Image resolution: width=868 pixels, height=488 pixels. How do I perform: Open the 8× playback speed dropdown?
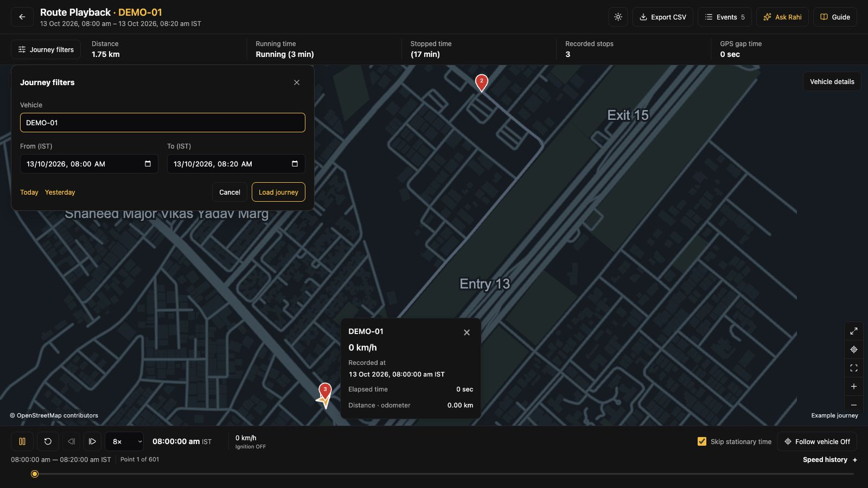pyautogui.click(x=124, y=441)
